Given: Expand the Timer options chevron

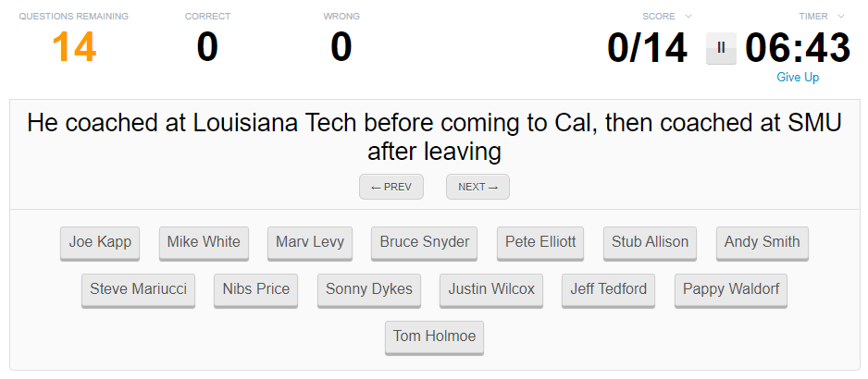Looking at the screenshot, I should click(x=841, y=17).
